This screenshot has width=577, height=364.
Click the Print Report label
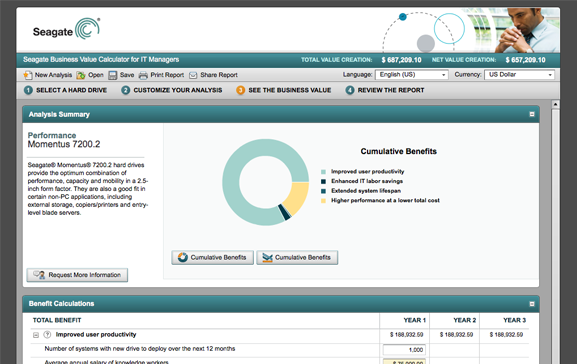[x=167, y=75]
